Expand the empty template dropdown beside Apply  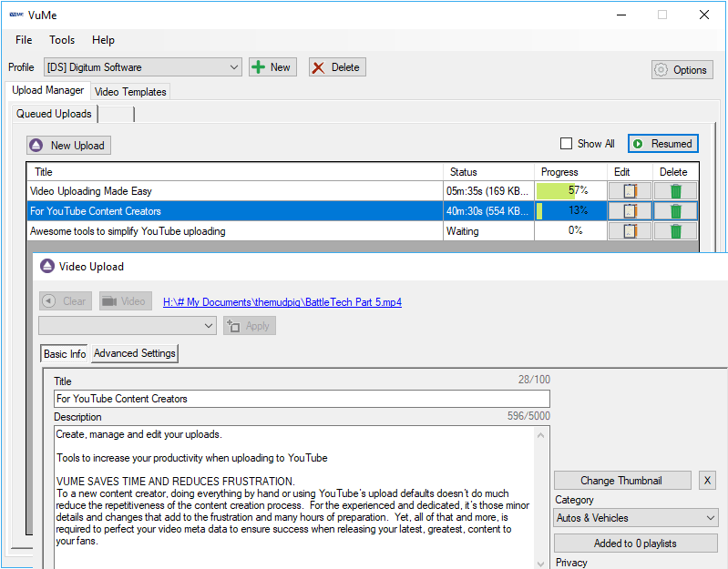point(128,326)
